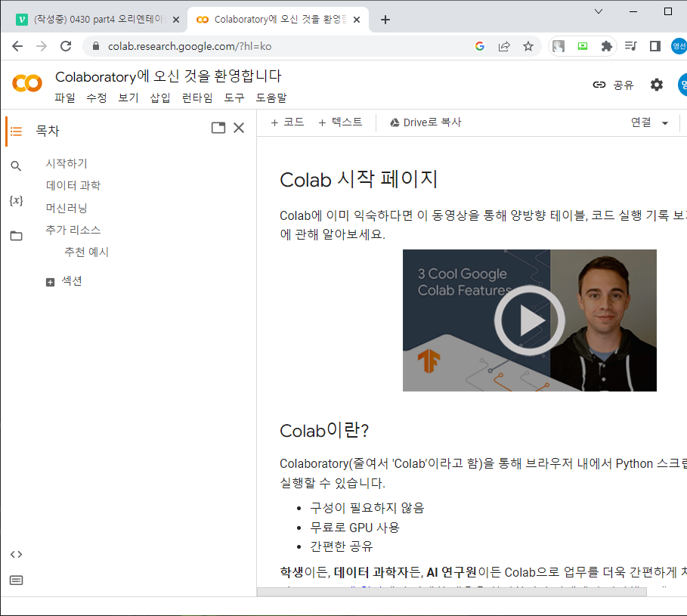Image resolution: width=687 pixels, height=616 pixels.
Task: Click the Colab 시작 페이지 heading
Action: [358, 179]
